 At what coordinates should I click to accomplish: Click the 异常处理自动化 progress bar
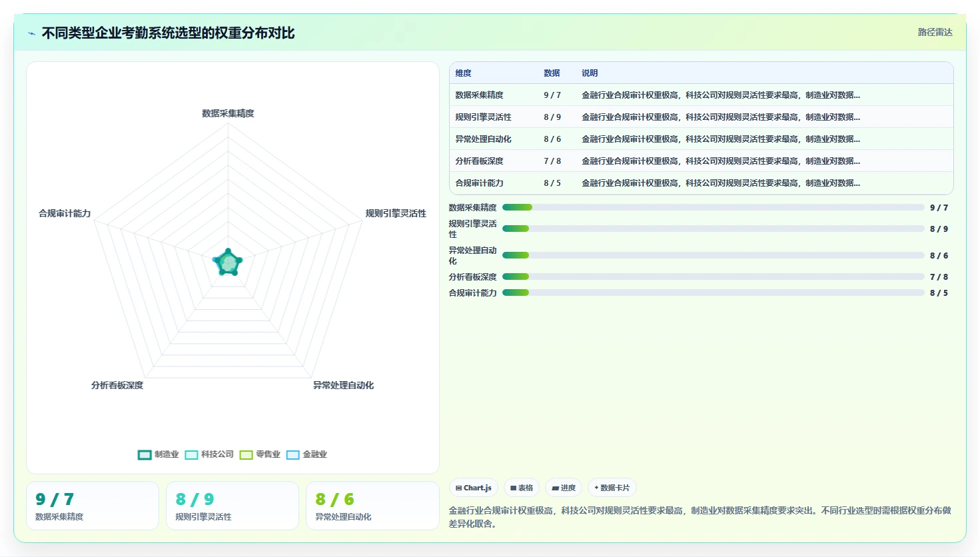(x=714, y=255)
